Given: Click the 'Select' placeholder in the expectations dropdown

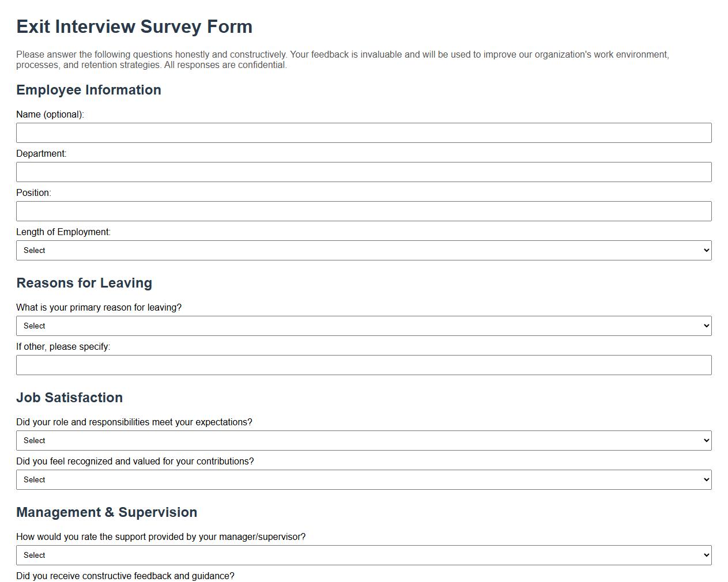Looking at the screenshot, I should coord(34,440).
